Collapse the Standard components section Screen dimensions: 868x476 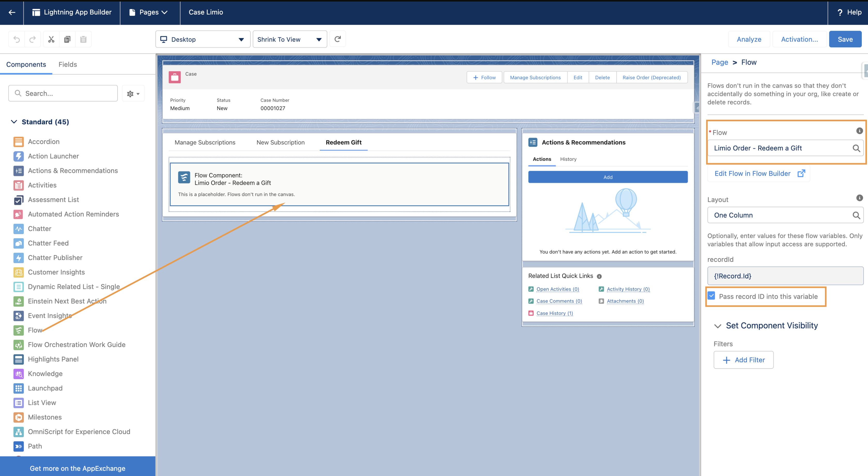[14, 122]
